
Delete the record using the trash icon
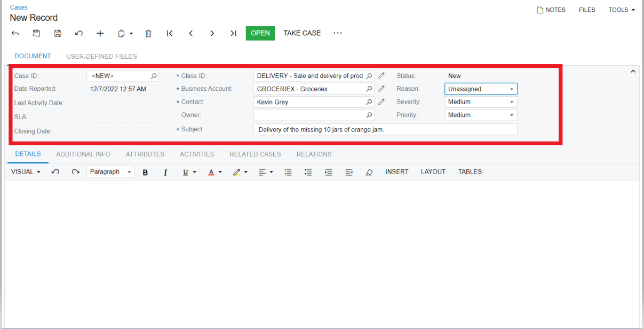(148, 33)
